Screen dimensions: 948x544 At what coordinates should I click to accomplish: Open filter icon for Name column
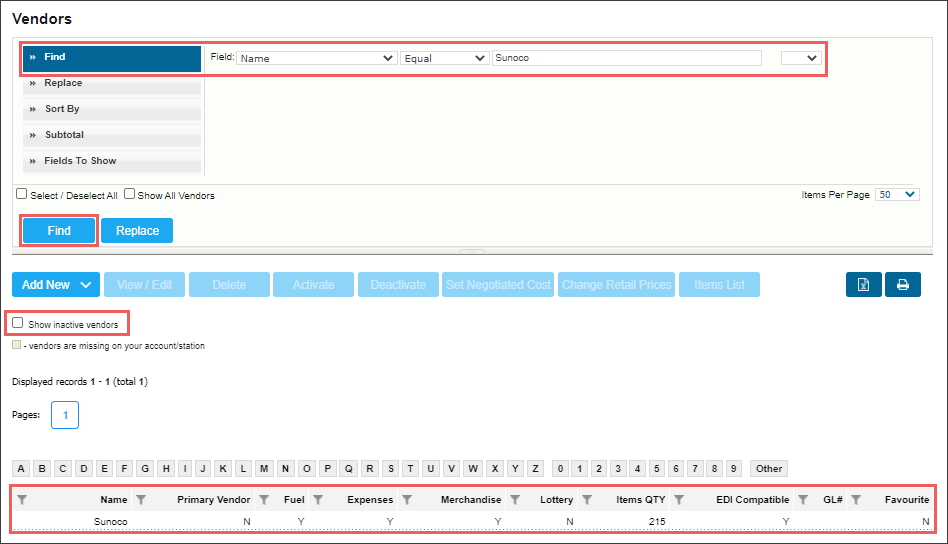pos(22,500)
